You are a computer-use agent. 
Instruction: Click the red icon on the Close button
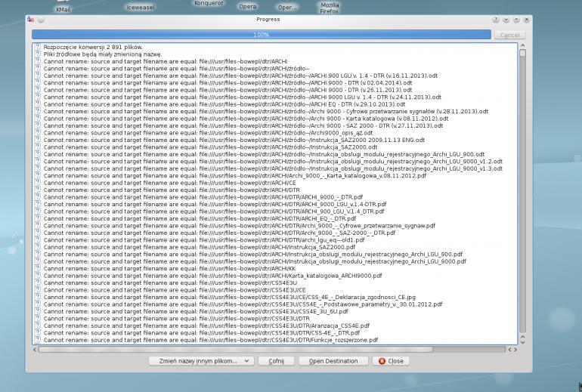click(382, 361)
